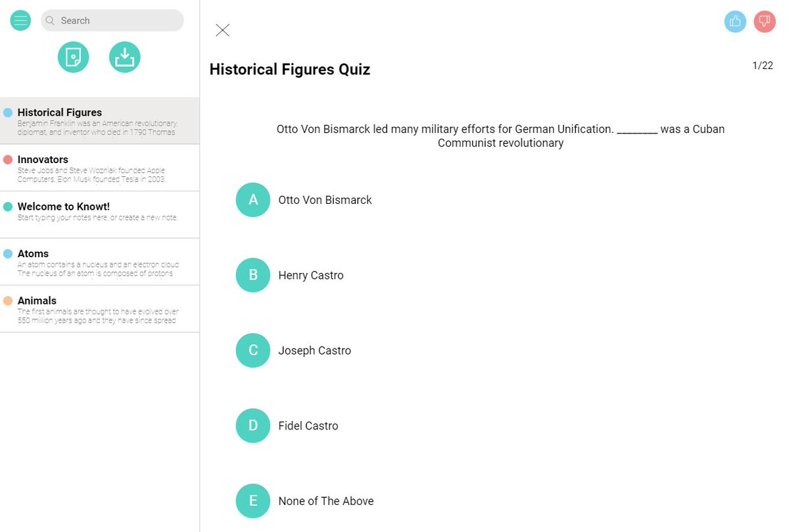789x532 pixels.
Task: Choose answer C circle
Action: 253,351
